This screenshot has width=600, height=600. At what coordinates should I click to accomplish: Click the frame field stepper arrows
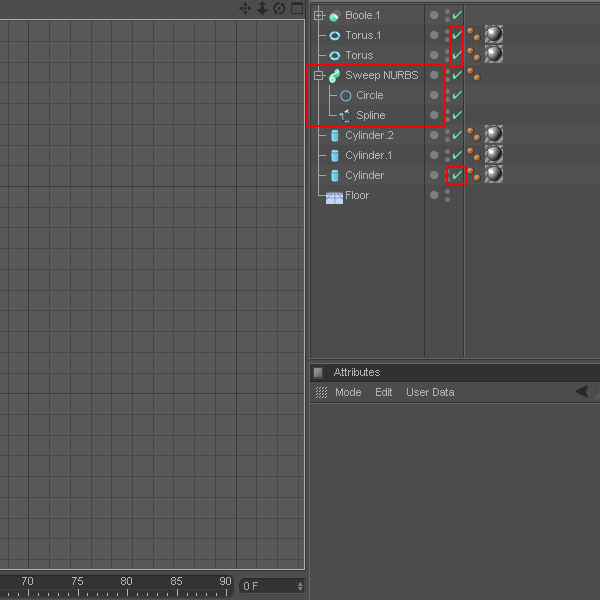[x=300, y=586]
